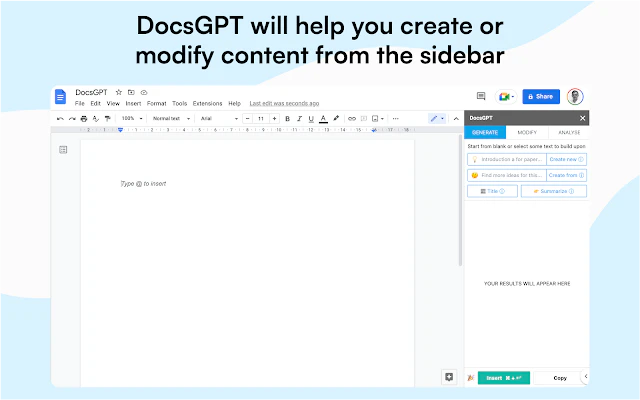Print the document
The height and width of the screenshot is (400, 640).
point(84,119)
